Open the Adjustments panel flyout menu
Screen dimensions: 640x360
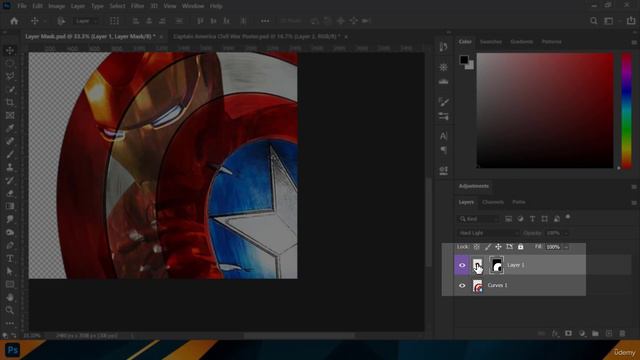coord(634,187)
